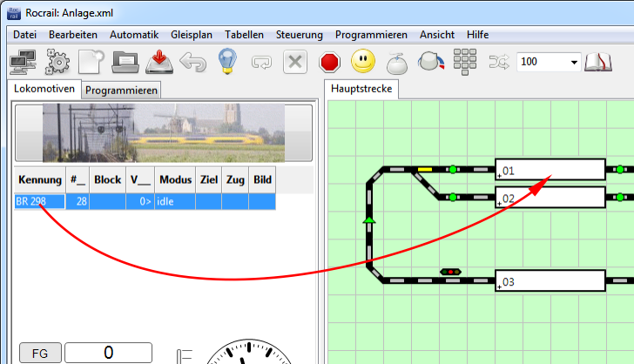The height and width of the screenshot is (364, 634).
Task: Click the locomotive train image thumbnail
Action: pyautogui.click(x=164, y=133)
